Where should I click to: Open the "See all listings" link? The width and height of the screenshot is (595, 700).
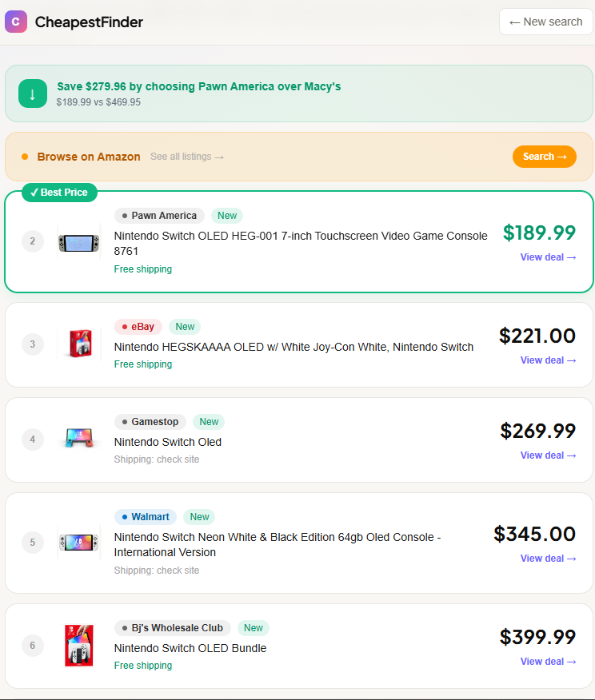point(186,156)
